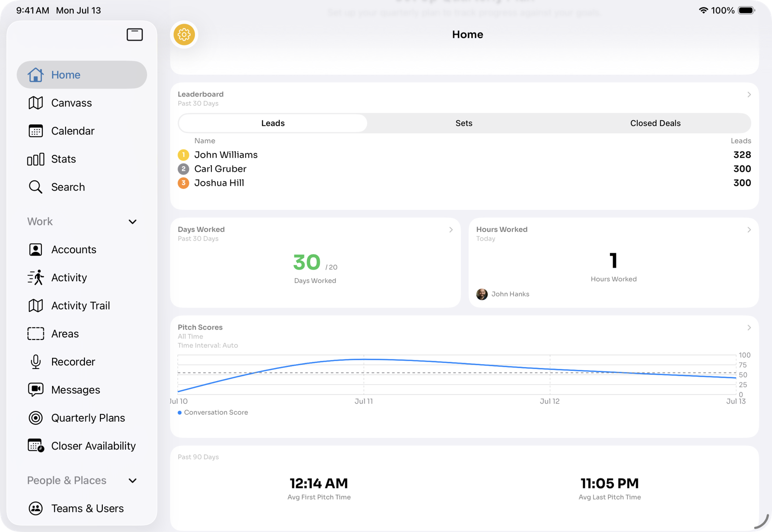Click the Leaderboard card title

point(201,95)
